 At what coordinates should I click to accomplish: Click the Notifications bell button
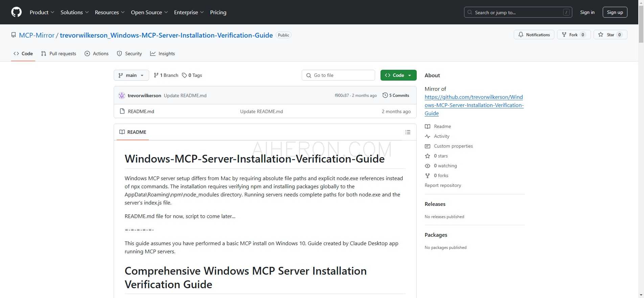coord(534,35)
